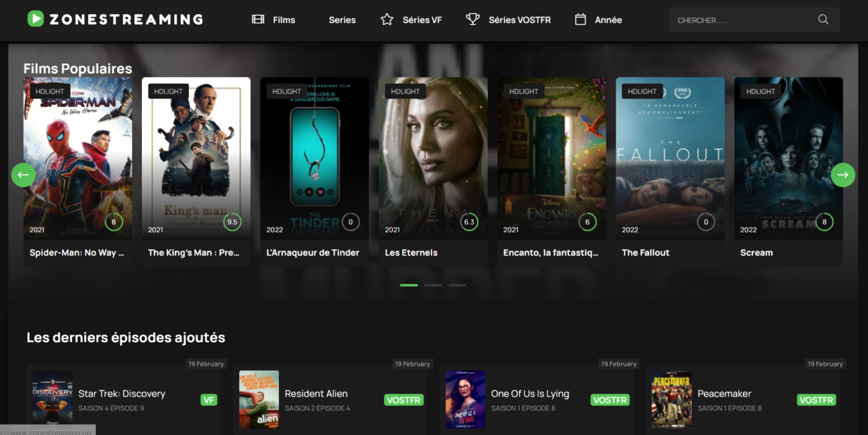Select the first carousel page indicator
The height and width of the screenshot is (435, 868).
pyautogui.click(x=409, y=285)
